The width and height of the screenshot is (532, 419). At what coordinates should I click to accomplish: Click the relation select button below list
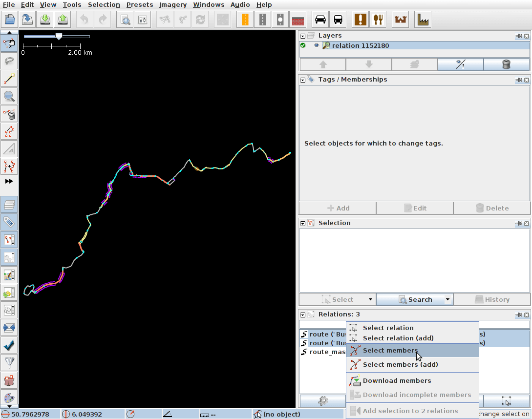[x=506, y=401]
